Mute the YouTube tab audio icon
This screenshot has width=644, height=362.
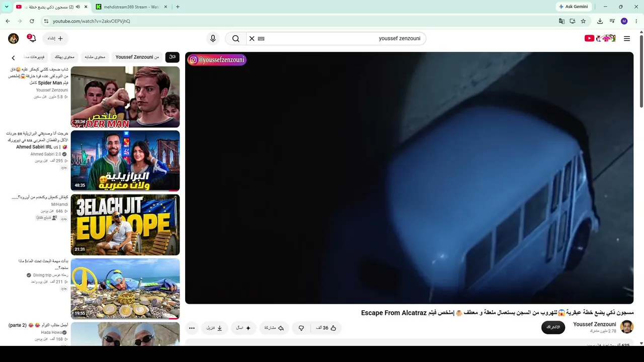[x=77, y=7]
